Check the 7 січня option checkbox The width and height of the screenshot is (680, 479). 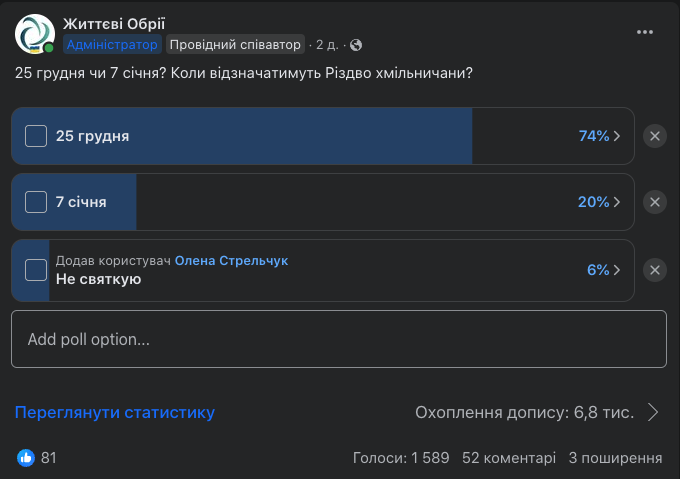coord(36,202)
